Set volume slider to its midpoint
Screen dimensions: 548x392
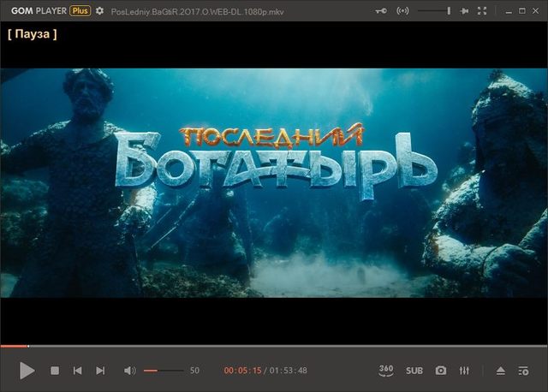point(164,371)
